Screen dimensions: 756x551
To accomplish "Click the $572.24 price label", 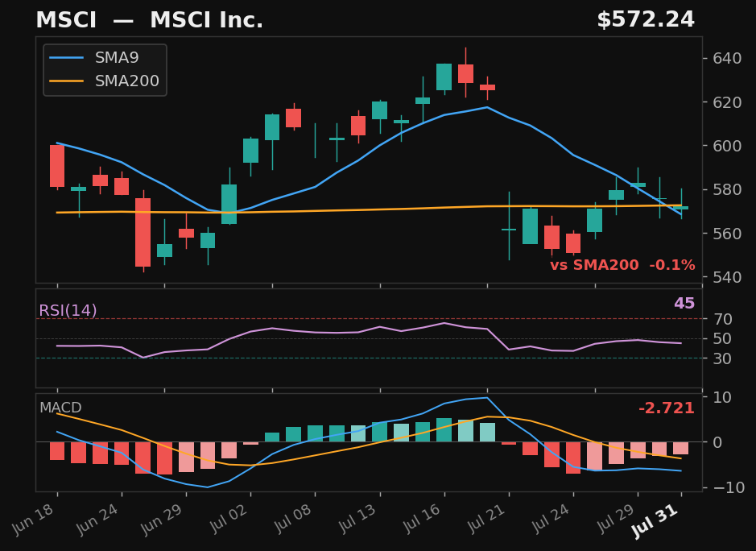I will 646,20.
